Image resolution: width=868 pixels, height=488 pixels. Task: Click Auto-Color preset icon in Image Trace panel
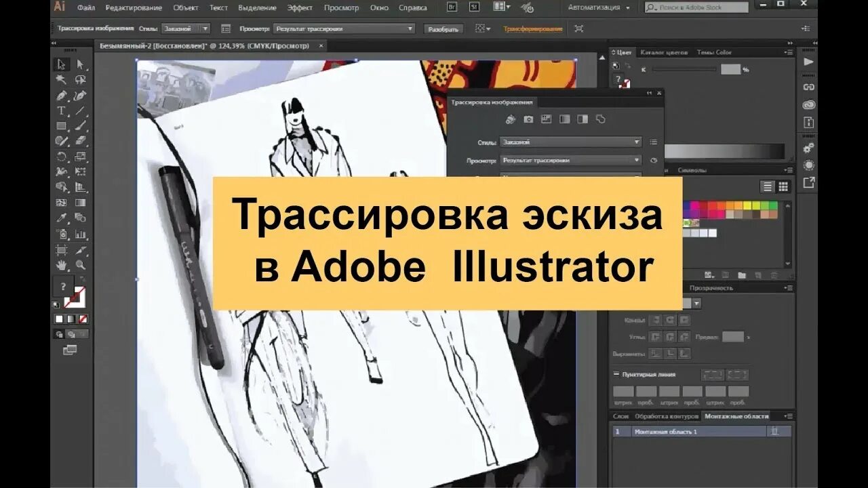click(x=511, y=119)
